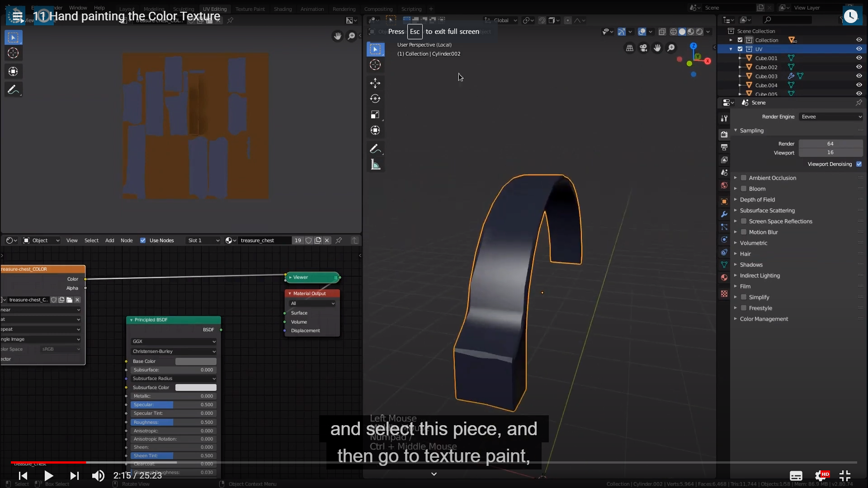Select the Move tool in 3D viewport
Image resolution: width=868 pixels, height=488 pixels.
click(375, 83)
